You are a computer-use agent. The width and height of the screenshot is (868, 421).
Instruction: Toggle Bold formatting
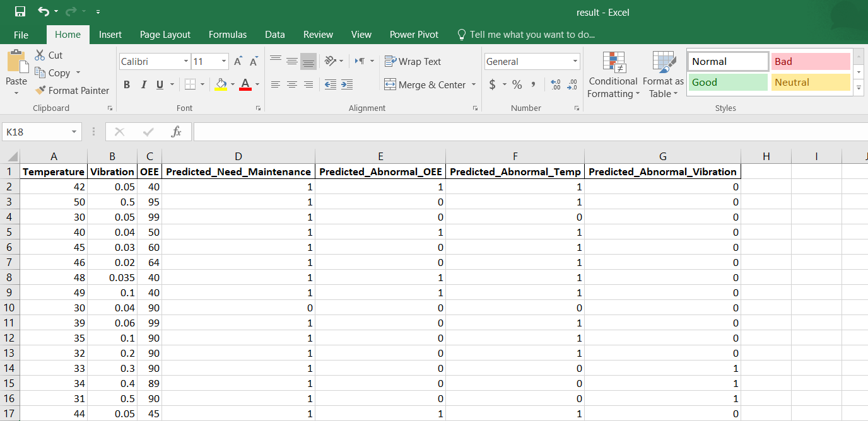pyautogui.click(x=127, y=84)
